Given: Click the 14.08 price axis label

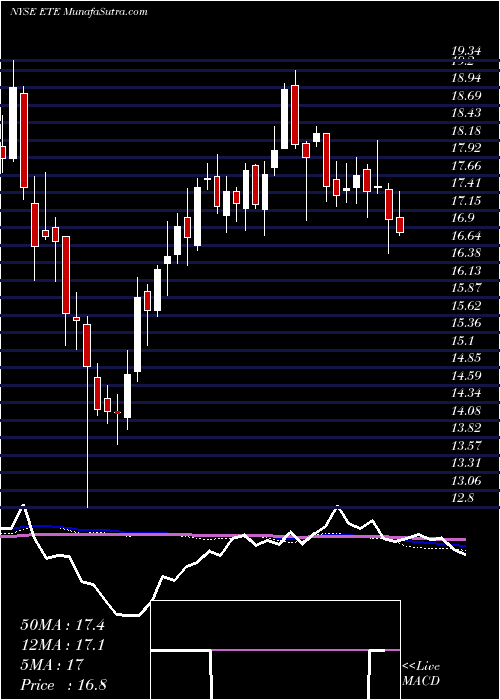Looking at the screenshot, I should [x=466, y=411].
